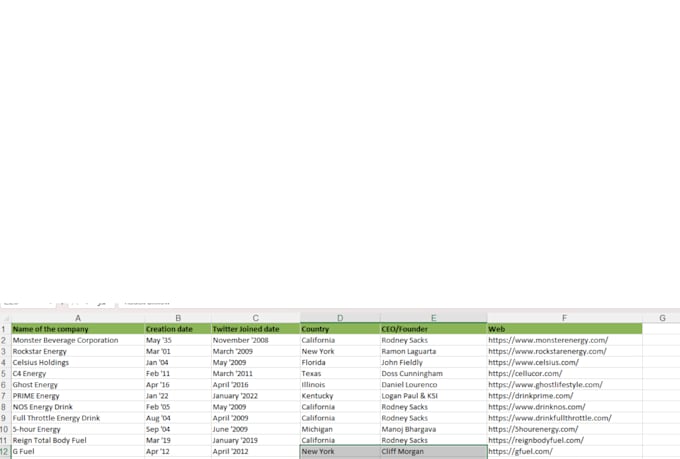
Task: Select 'NOS Energy Drink' cell
Action: 78,407
